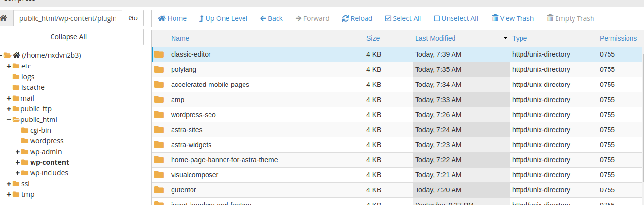Click the sort arrow next to Last Modified
The width and height of the screenshot is (644, 205).
[x=505, y=38]
